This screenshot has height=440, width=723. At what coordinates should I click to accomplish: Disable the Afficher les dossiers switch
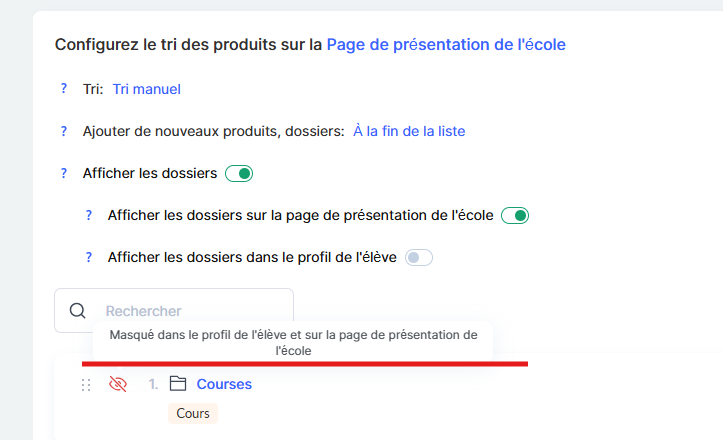(x=239, y=174)
